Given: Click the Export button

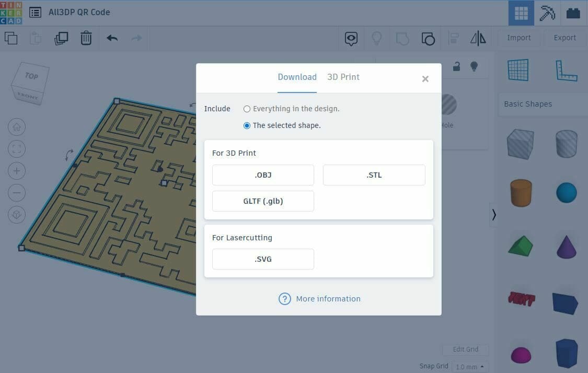Looking at the screenshot, I should click(x=565, y=38).
